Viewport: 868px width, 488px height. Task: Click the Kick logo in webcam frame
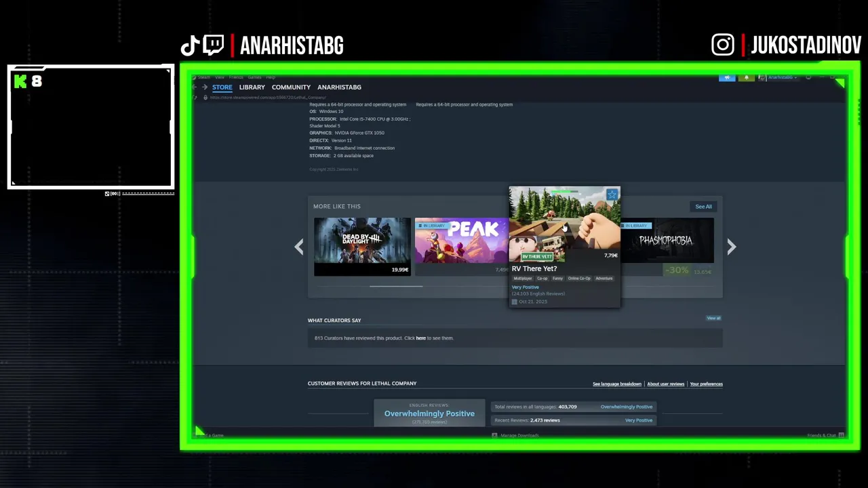pos(20,81)
